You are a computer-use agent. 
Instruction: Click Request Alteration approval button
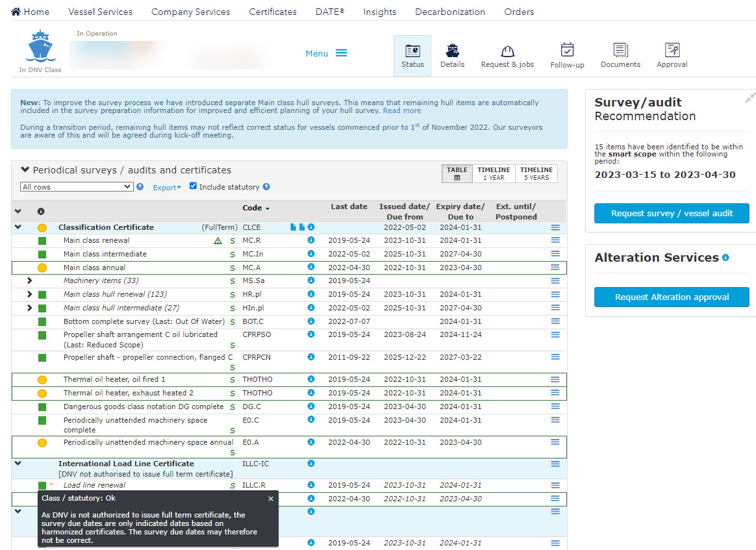(x=672, y=297)
